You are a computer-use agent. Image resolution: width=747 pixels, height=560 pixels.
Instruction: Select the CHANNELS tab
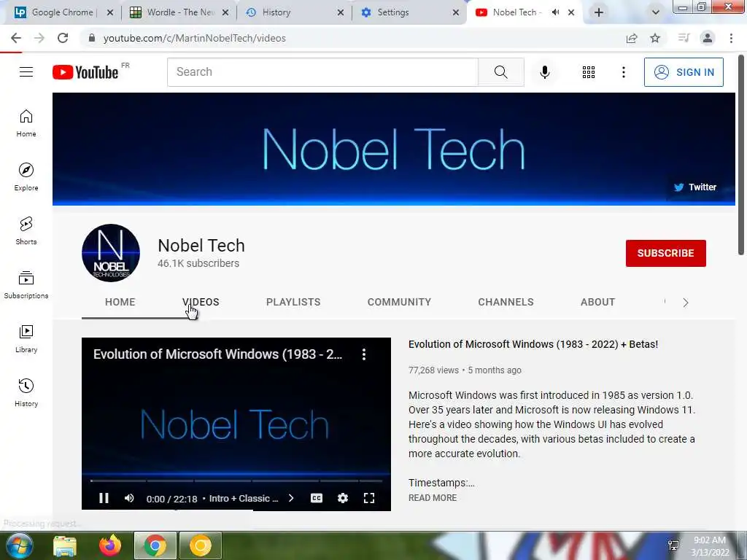tap(506, 302)
